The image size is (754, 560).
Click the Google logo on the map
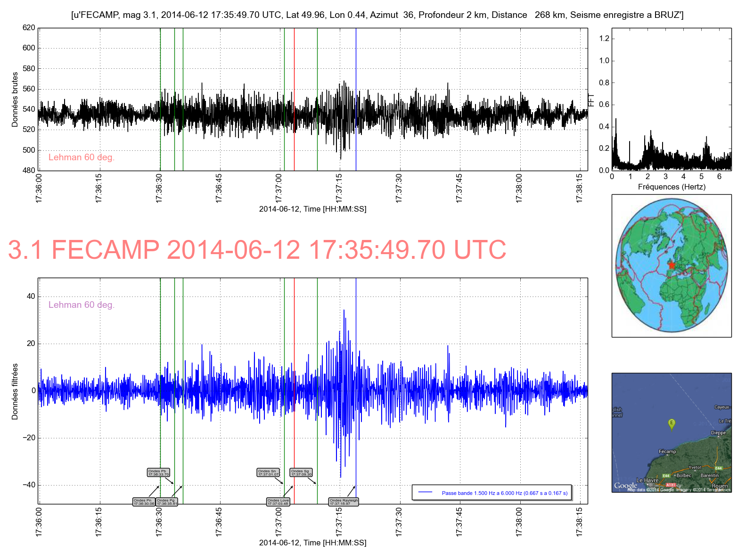pyautogui.click(x=625, y=486)
